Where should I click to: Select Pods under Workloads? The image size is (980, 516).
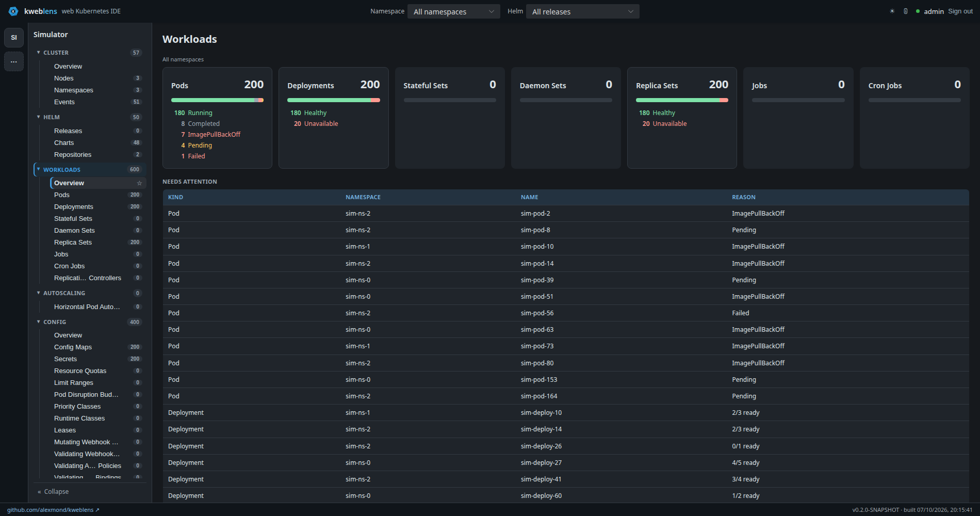click(x=97, y=195)
